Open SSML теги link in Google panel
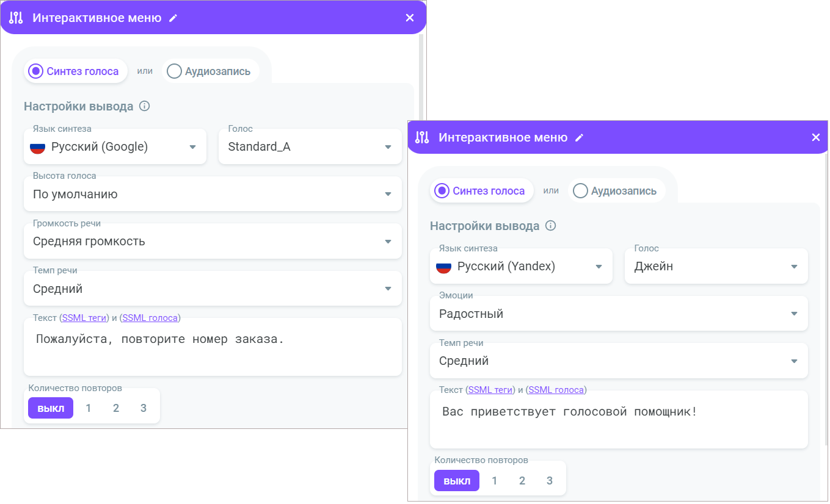This screenshot has width=830, height=504. 86,317
